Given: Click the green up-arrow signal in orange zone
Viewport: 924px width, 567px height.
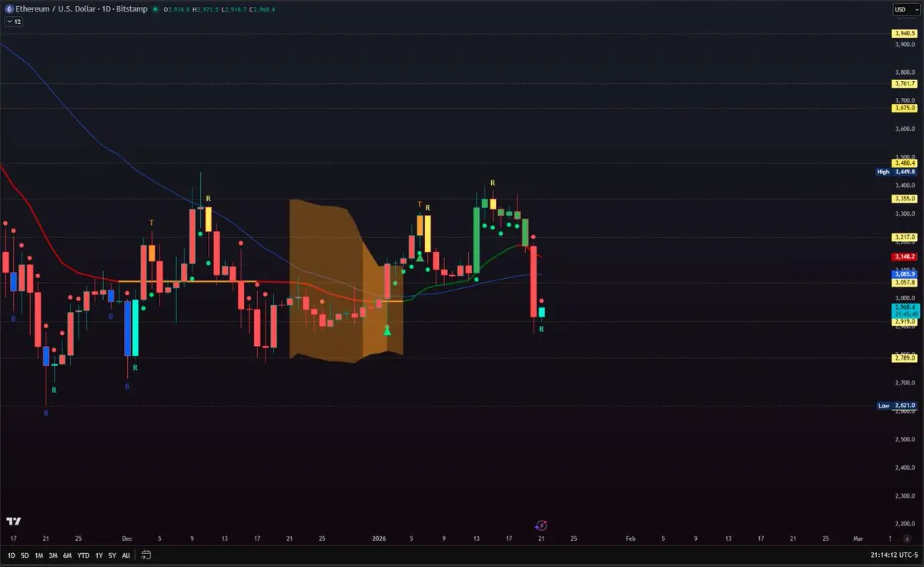Looking at the screenshot, I should click(x=387, y=330).
